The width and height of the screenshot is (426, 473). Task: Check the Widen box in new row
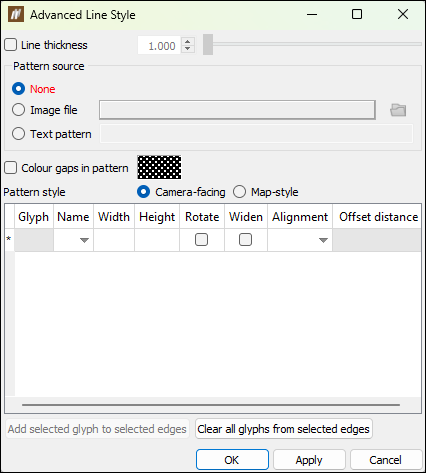245,240
